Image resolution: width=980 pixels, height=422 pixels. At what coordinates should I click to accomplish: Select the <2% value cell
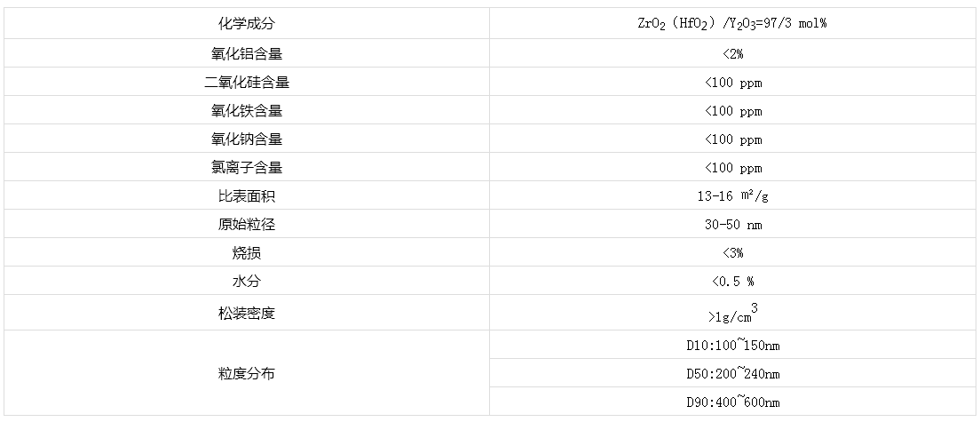point(732,54)
